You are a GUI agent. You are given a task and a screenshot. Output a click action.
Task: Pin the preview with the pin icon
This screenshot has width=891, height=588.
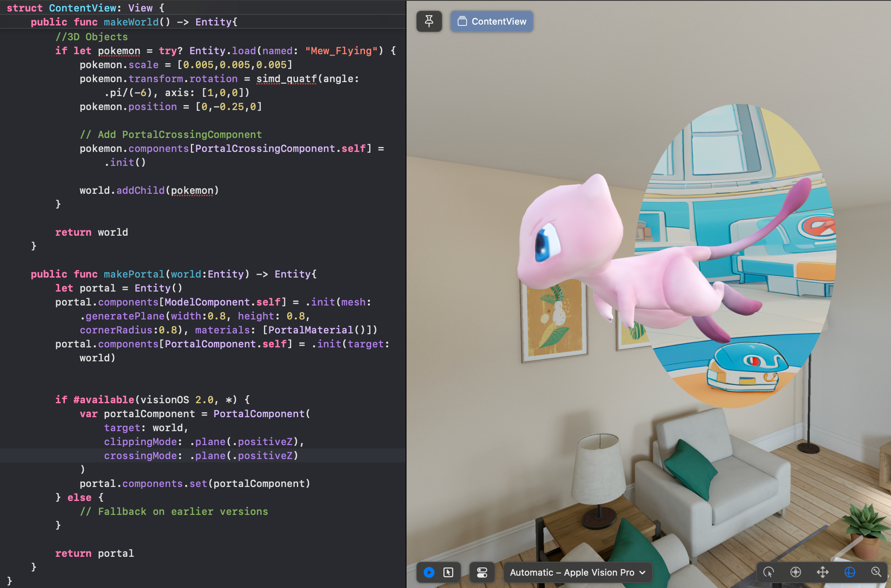[429, 21]
